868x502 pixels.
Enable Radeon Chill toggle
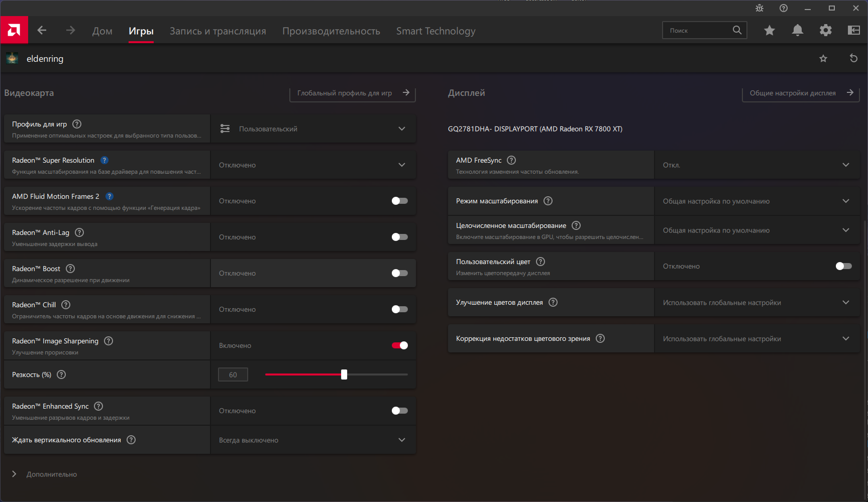point(400,309)
